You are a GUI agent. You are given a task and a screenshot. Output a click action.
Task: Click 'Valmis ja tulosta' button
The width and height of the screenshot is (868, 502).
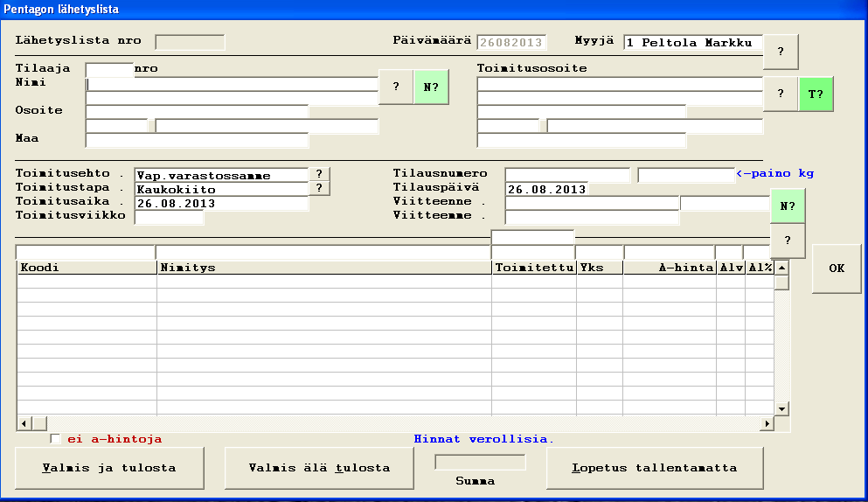click(109, 468)
